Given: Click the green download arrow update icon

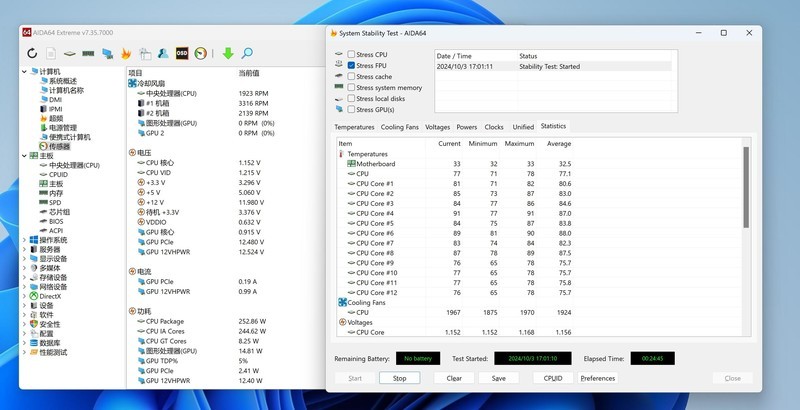Looking at the screenshot, I should coord(227,53).
